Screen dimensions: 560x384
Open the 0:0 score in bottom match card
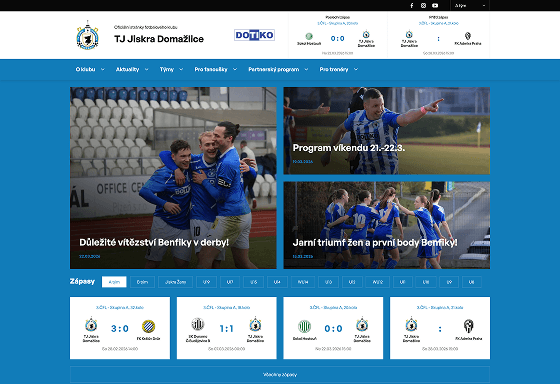point(333,328)
